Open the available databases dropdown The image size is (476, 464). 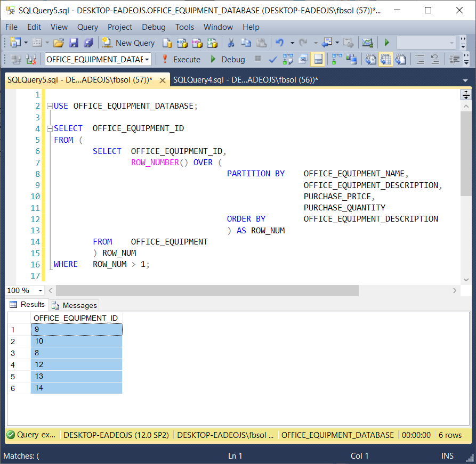tap(147, 59)
